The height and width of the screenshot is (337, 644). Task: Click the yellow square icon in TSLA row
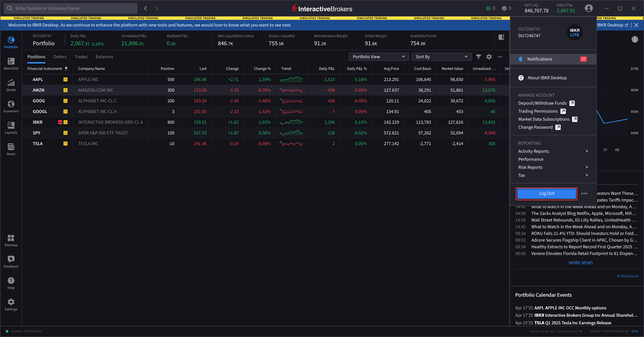point(65,144)
